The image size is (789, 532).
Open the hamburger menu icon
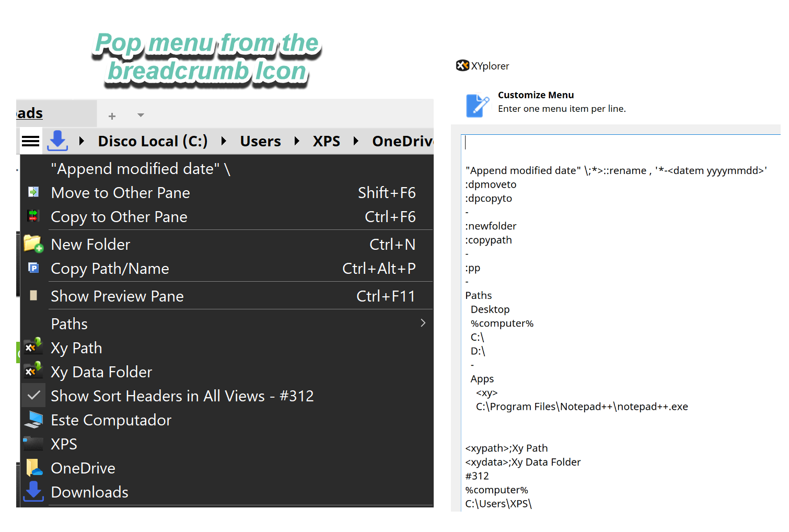(30, 141)
